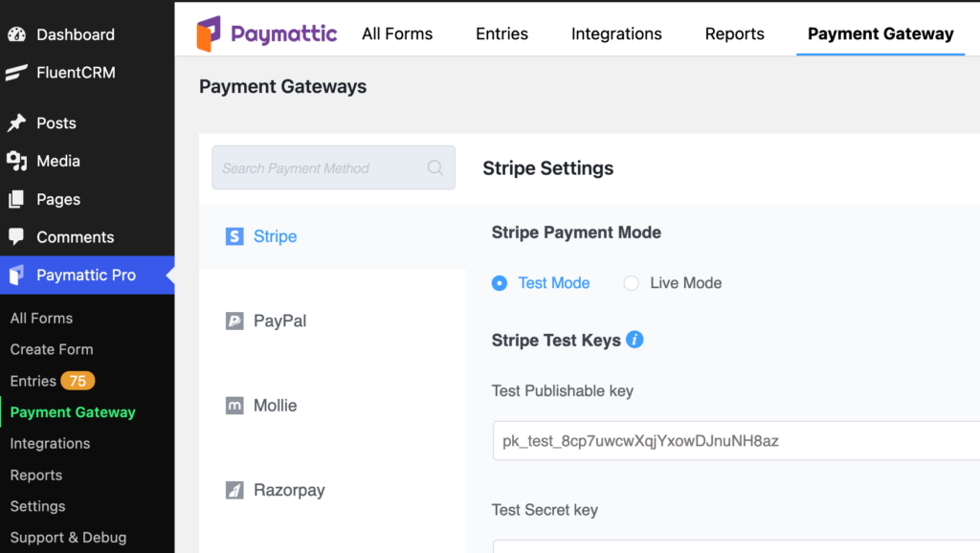Click the Mollie m icon
Viewport: 980px width, 553px height.
point(234,406)
